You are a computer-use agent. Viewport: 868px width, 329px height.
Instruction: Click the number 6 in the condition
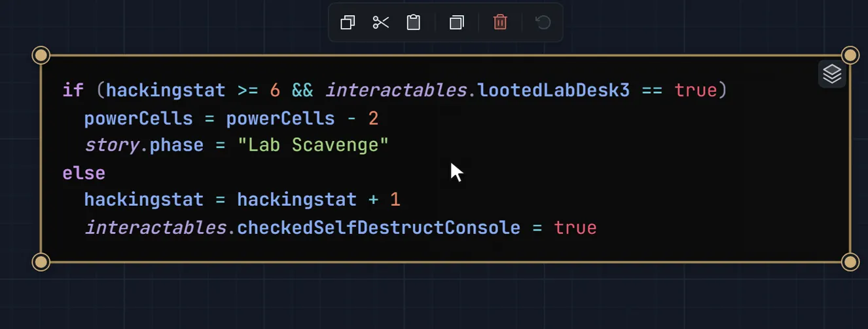(275, 90)
